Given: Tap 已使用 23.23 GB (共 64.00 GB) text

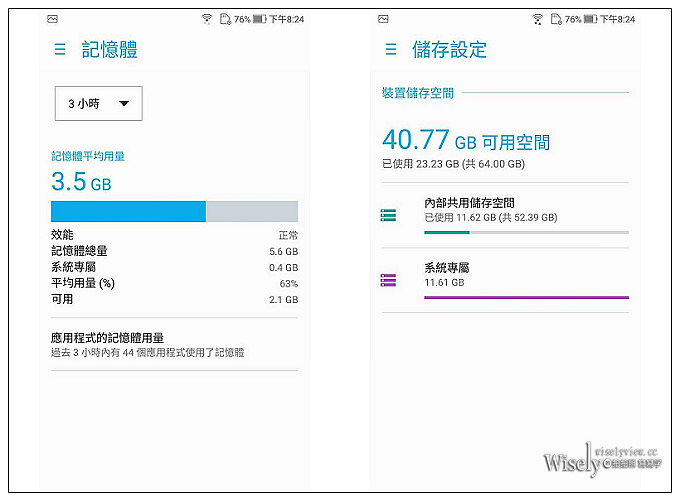Looking at the screenshot, I should click(454, 164).
